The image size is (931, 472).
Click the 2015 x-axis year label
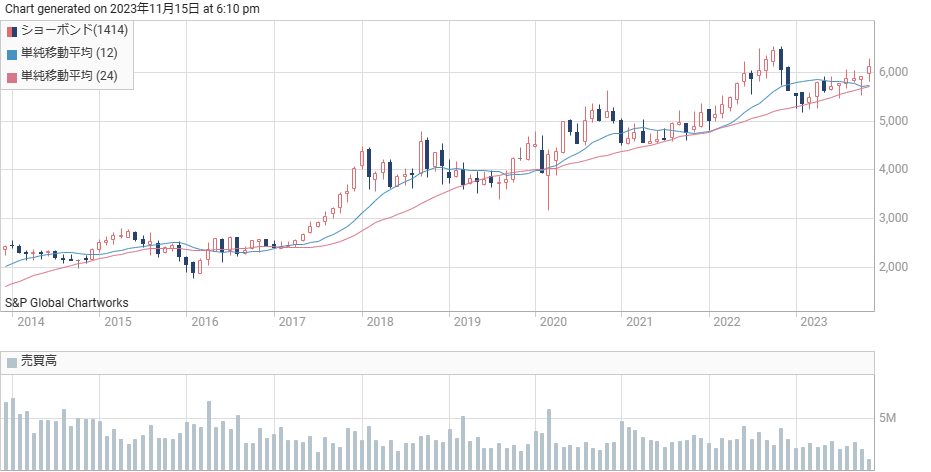[118, 322]
